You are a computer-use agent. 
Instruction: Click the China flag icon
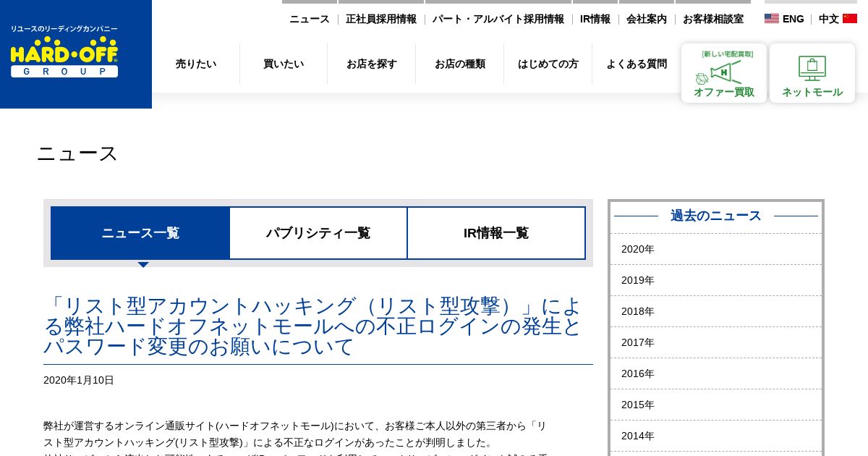click(x=850, y=19)
